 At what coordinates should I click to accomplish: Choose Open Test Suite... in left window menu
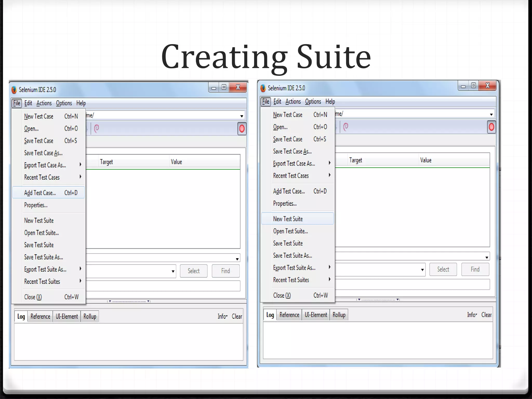[49, 233]
